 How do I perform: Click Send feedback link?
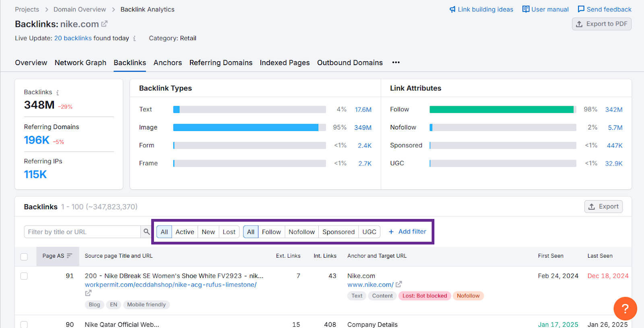(605, 9)
